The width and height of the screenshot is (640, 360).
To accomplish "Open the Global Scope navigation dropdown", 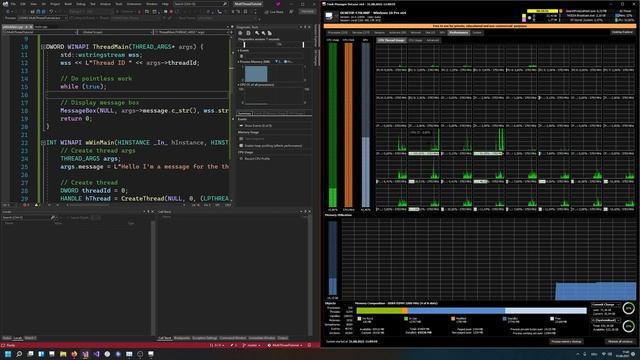I will 116,32.
